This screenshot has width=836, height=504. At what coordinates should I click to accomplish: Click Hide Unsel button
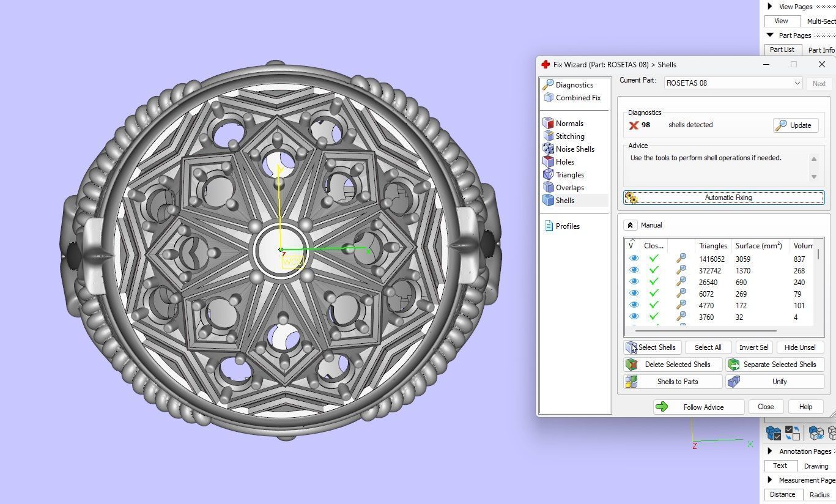800,347
